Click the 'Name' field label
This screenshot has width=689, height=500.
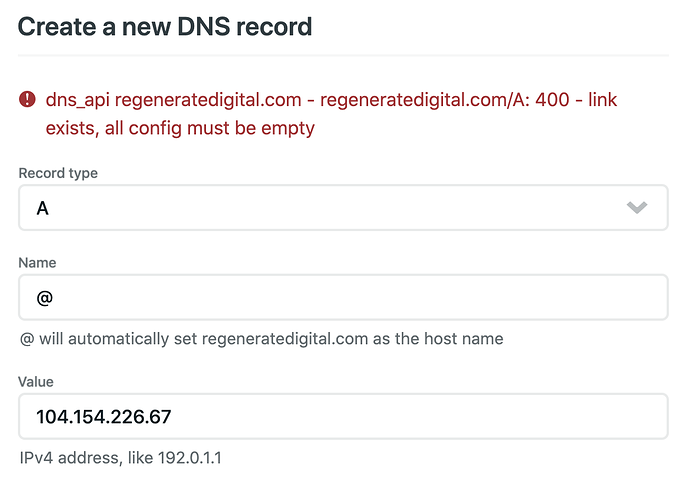click(37, 263)
